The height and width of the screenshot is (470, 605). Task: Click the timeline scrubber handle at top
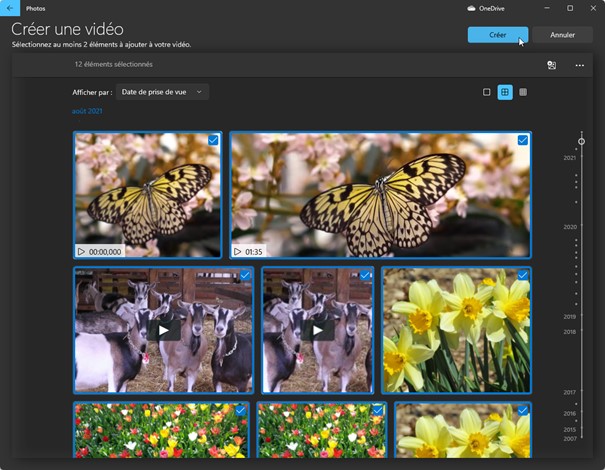[x=581, y=141]
